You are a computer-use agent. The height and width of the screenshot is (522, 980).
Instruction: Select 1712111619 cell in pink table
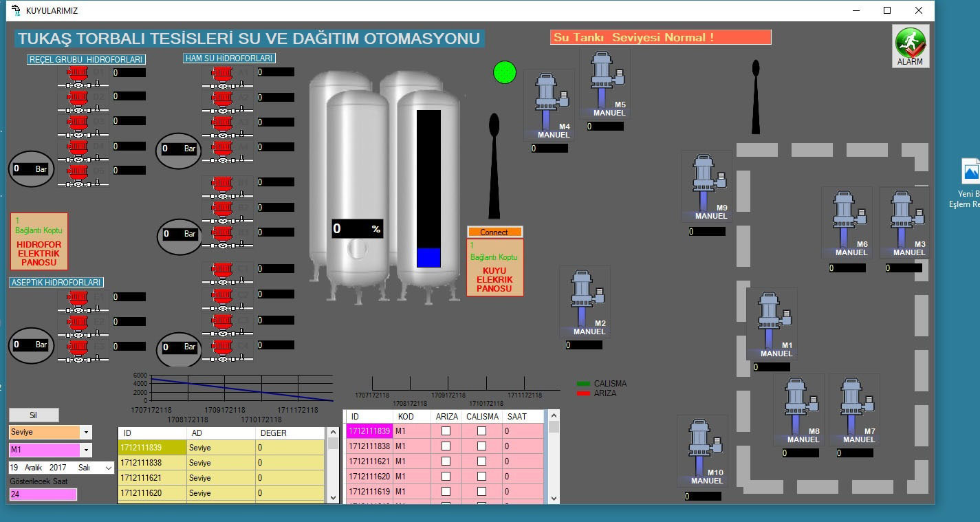tap(369, 492)
